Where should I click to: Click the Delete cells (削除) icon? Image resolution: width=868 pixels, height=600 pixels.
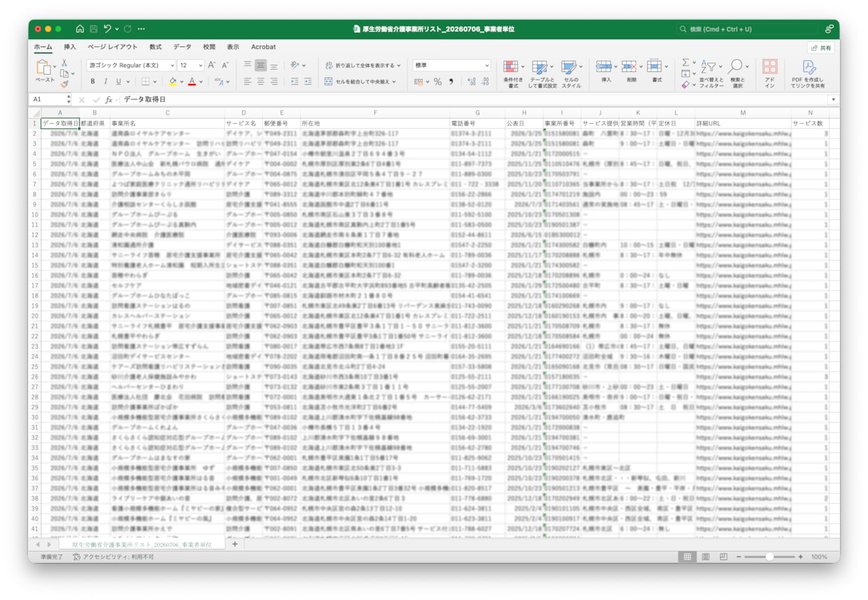(629, 66)
